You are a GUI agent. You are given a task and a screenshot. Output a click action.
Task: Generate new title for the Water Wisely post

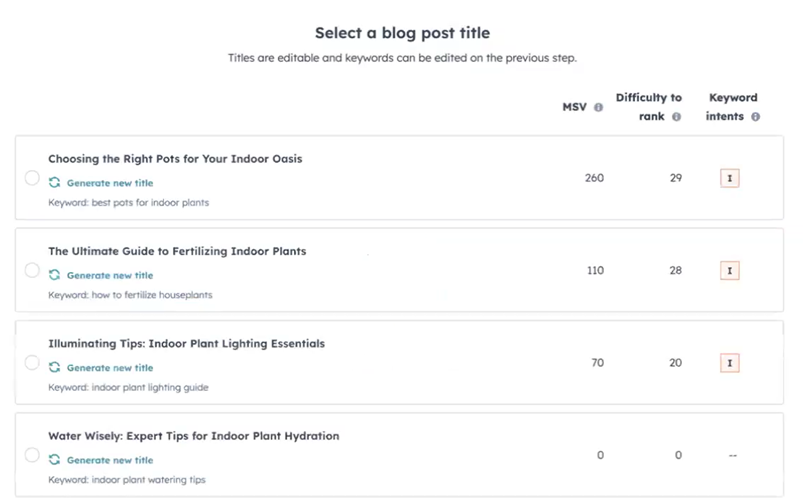pyautogui.click(x=109, y=460)
